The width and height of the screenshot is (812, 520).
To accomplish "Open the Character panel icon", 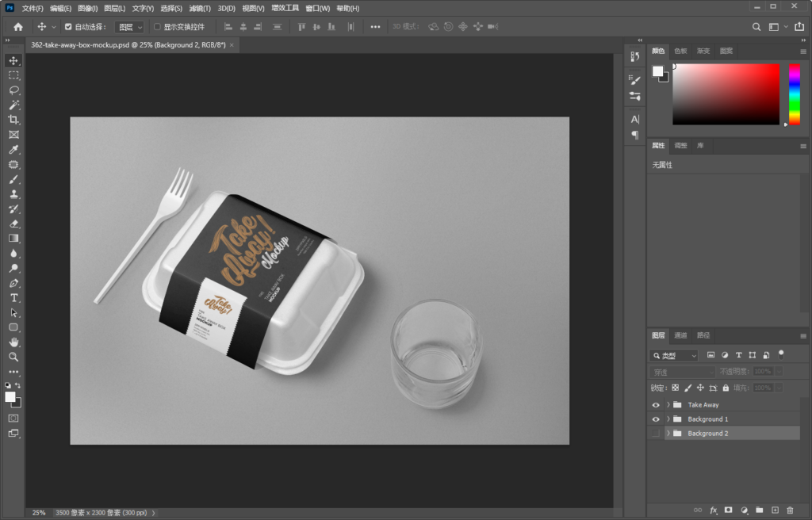I will click(635, 119).
